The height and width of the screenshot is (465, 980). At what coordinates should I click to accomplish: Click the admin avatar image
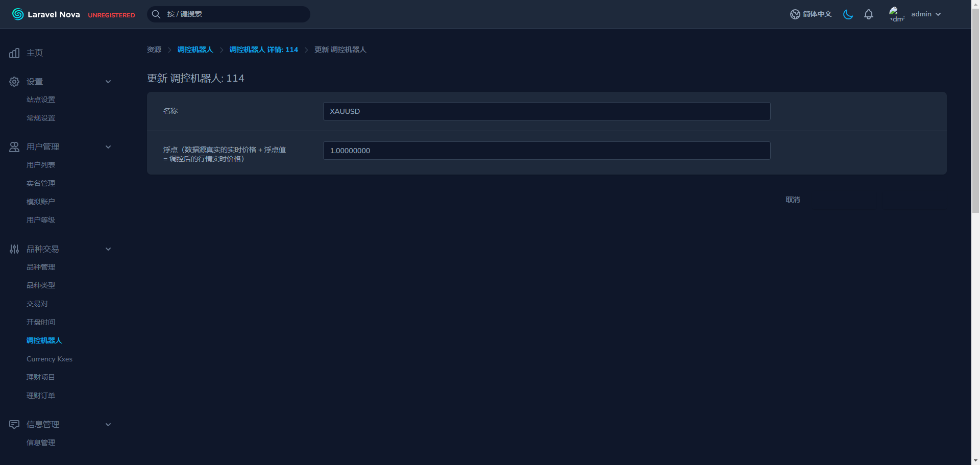(896, 14)
